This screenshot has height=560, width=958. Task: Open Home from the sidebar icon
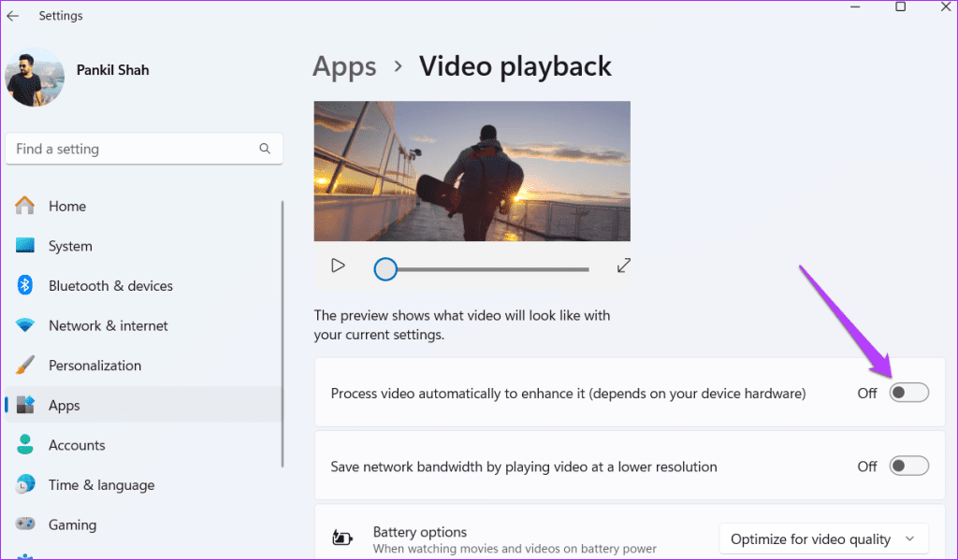click(25, 206)
